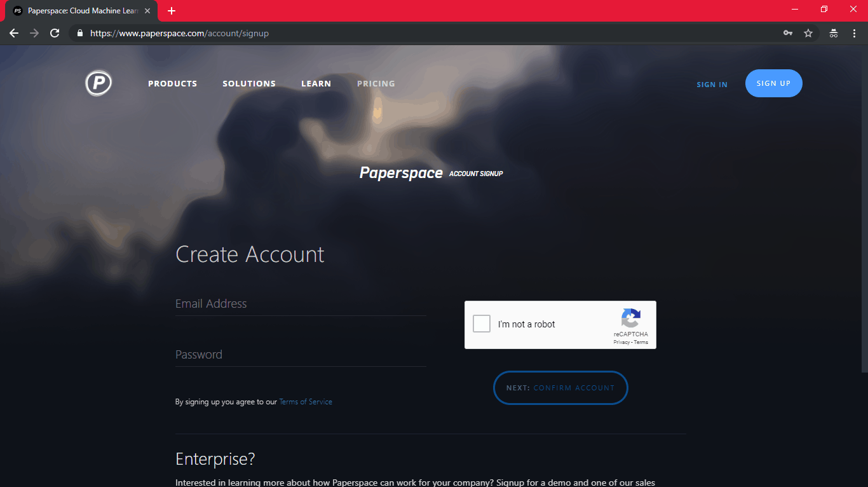
Task: Click the browser address bar URL
Action: [180, 33]
